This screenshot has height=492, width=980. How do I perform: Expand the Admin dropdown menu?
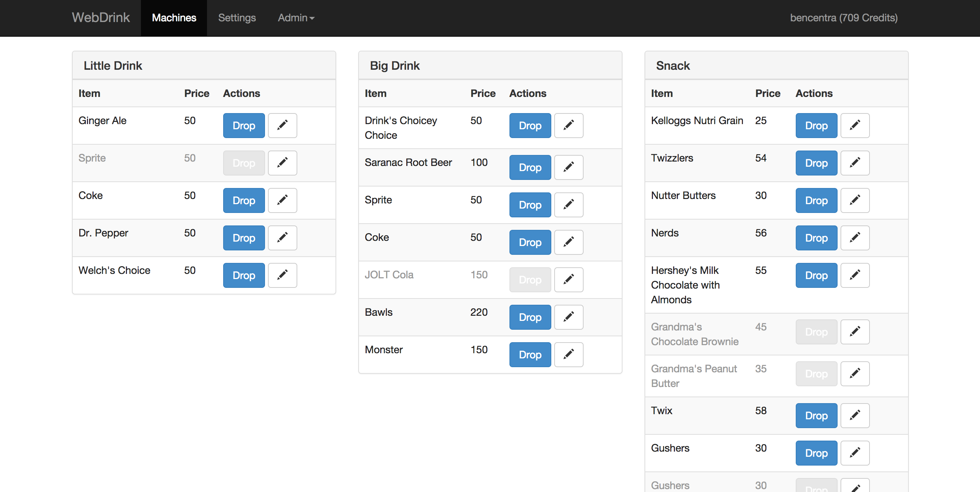point(295,18)
